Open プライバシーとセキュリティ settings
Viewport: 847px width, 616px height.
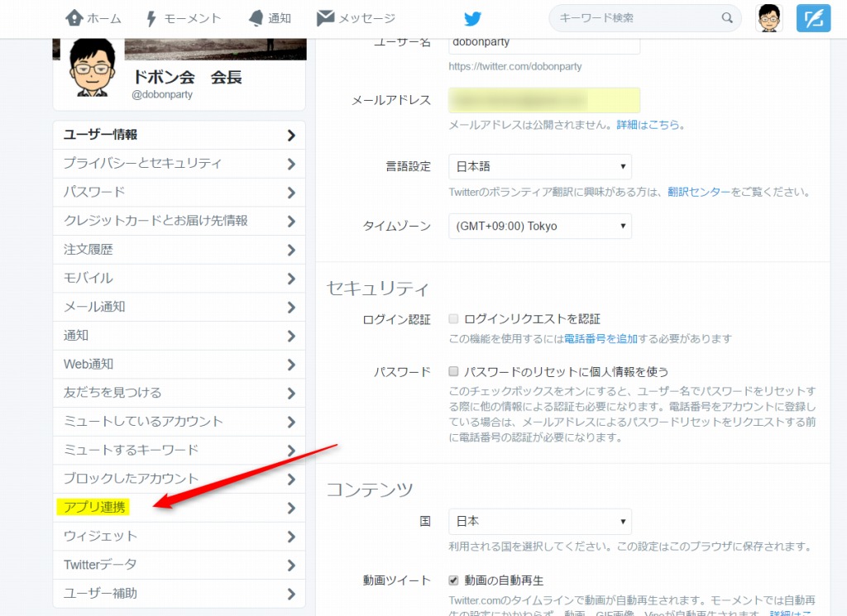coord(179,164)
